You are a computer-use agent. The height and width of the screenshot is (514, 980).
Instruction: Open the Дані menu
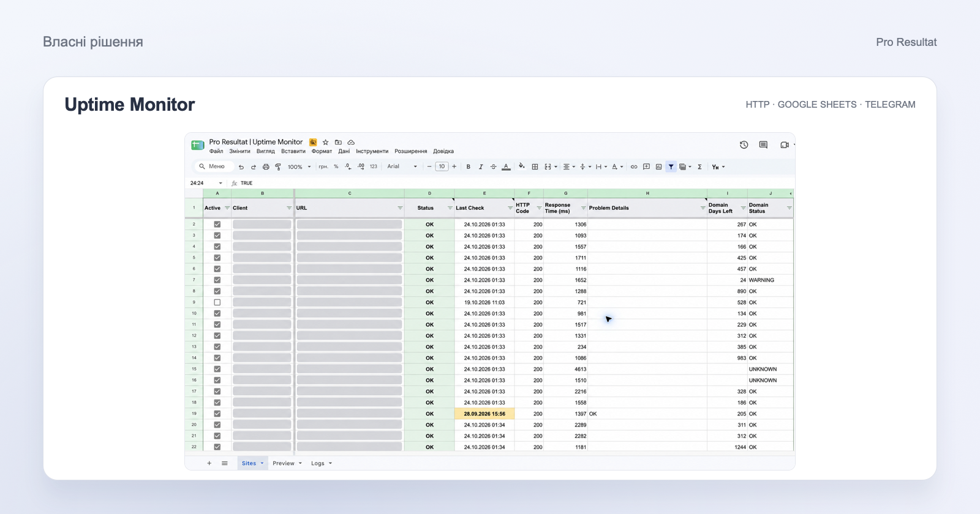[x=344, y=152]
